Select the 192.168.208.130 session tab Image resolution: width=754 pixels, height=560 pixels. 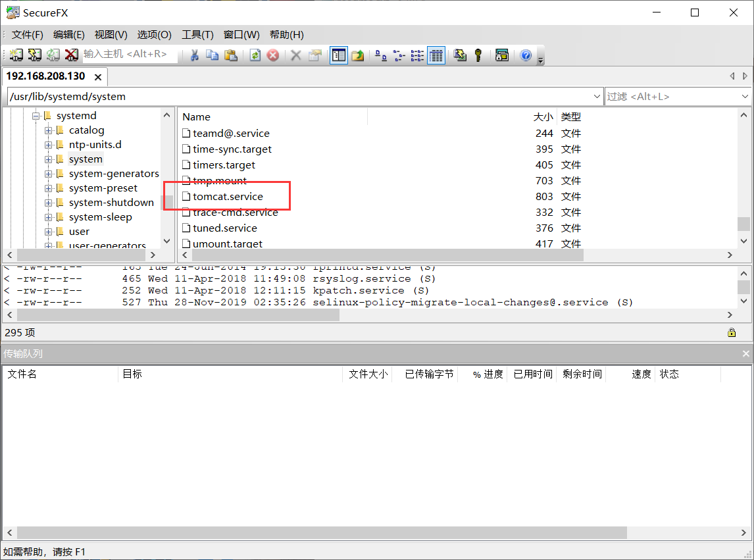tap(45, 76)
